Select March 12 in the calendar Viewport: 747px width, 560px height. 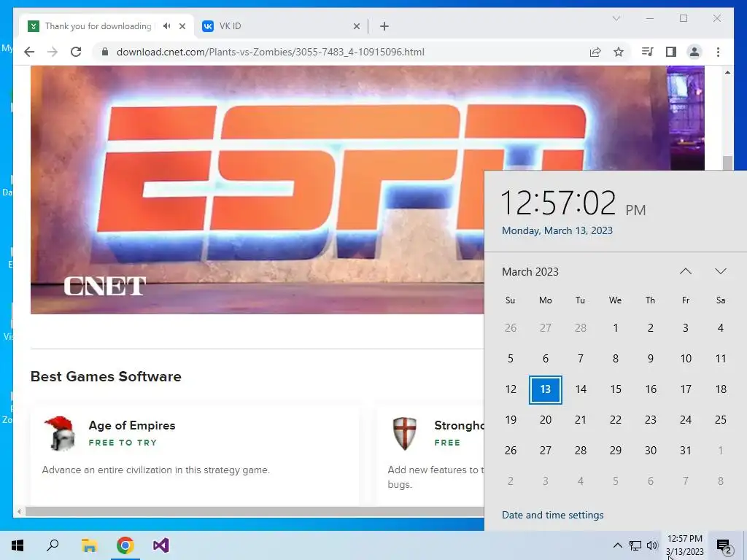point(510,389)
